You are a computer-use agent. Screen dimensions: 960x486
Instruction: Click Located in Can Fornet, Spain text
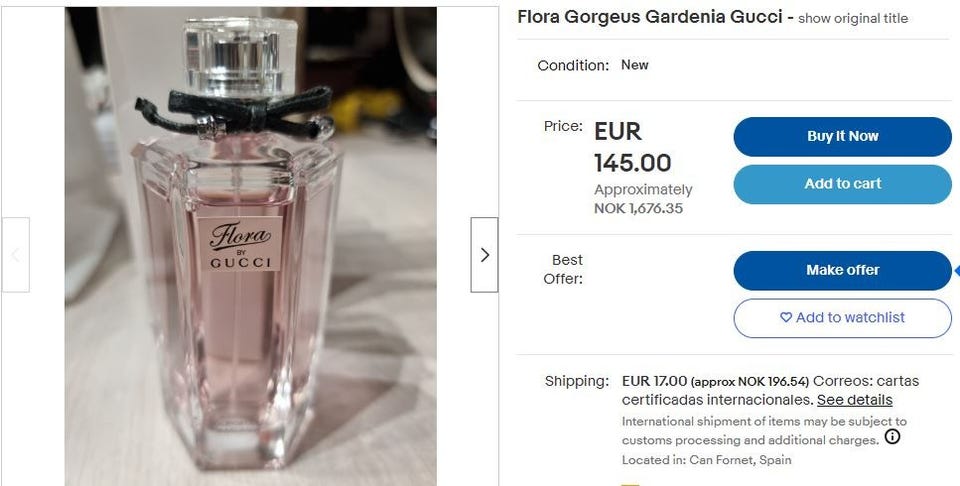pos(707,460)
